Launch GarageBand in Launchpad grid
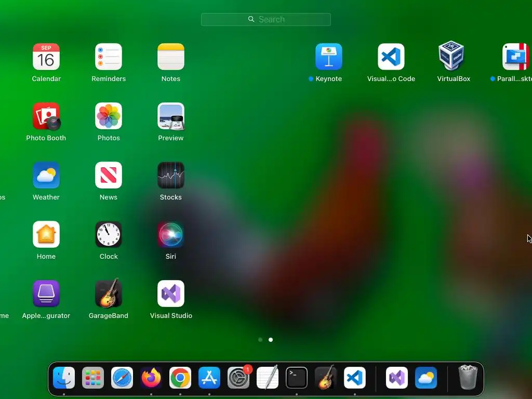The image size is (532, 399). coord(109,293)
